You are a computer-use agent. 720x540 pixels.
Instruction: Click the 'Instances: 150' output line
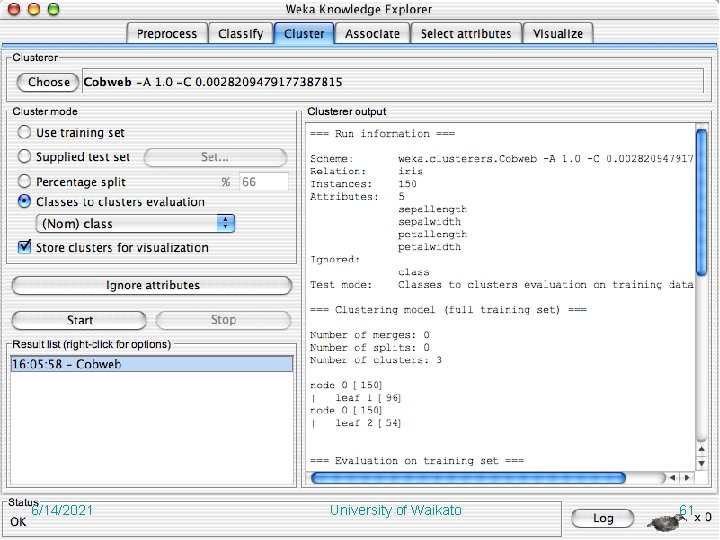coord(363,184)
